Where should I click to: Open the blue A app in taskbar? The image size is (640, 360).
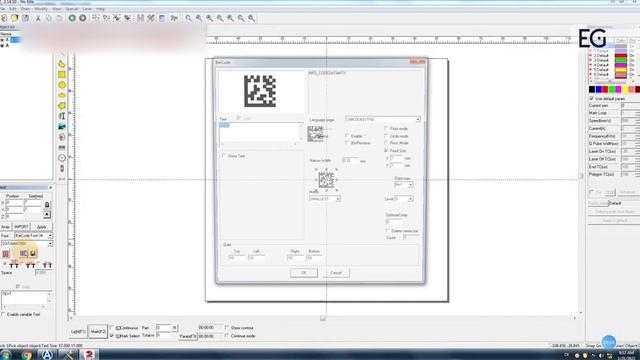coord(47,355)
